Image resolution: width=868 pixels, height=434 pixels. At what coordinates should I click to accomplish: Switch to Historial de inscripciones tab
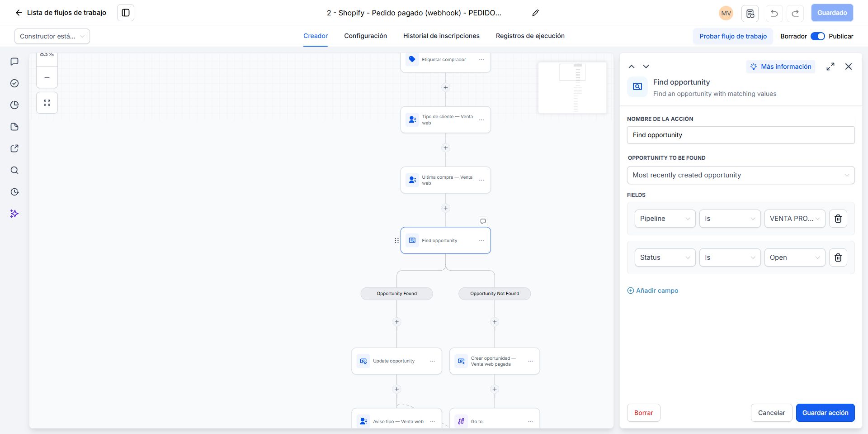click(x=441, y=36)
